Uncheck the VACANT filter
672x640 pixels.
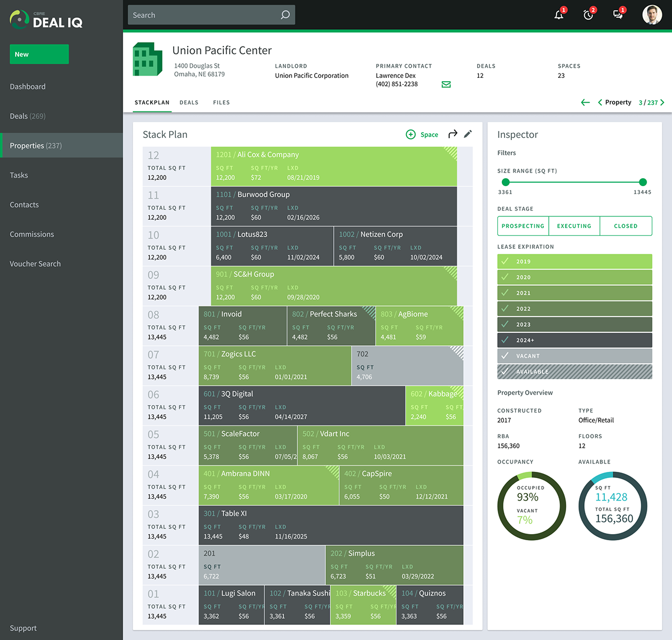point(575,355)
